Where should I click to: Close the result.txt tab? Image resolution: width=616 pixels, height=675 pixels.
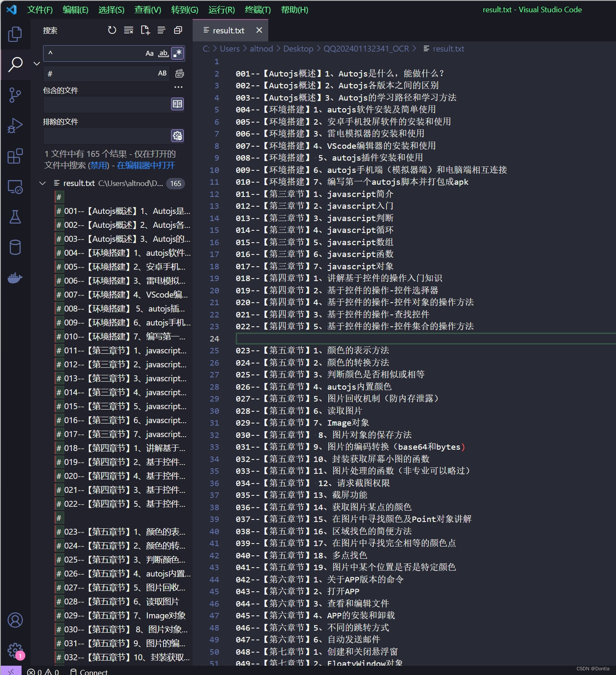[259, 30]
